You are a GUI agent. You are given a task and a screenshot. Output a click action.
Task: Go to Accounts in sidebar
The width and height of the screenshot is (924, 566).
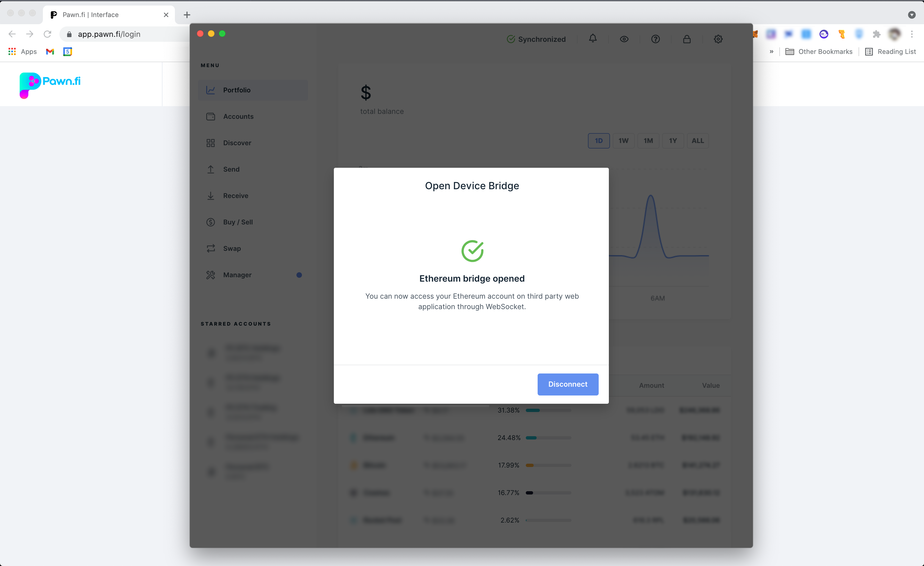(x=238, y=116)
